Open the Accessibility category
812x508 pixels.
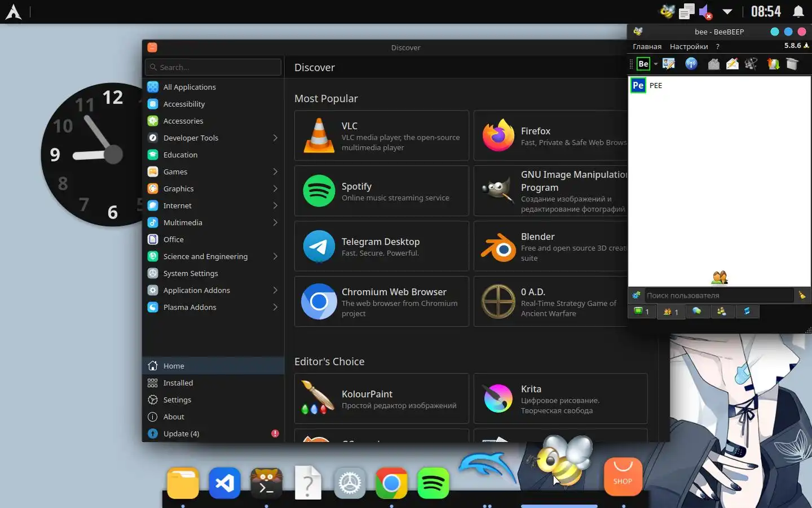pyautogui.click(x=213, y=104)
